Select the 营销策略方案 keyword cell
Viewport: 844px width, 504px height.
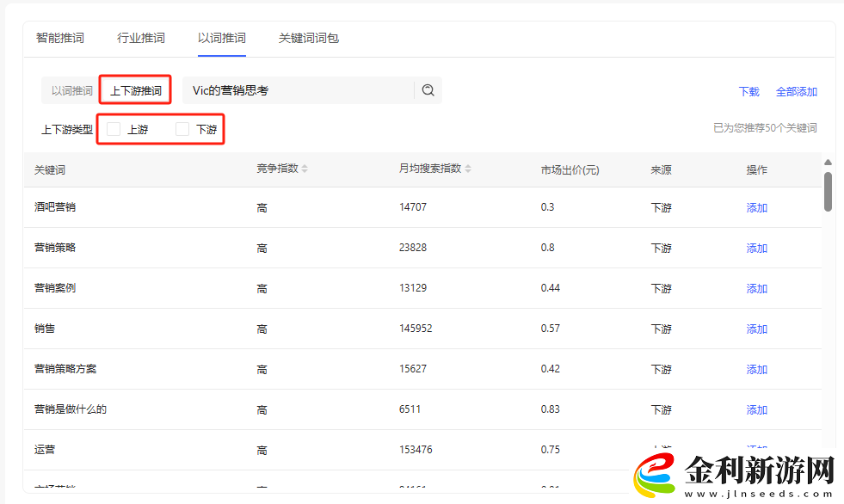pos(65,368)
